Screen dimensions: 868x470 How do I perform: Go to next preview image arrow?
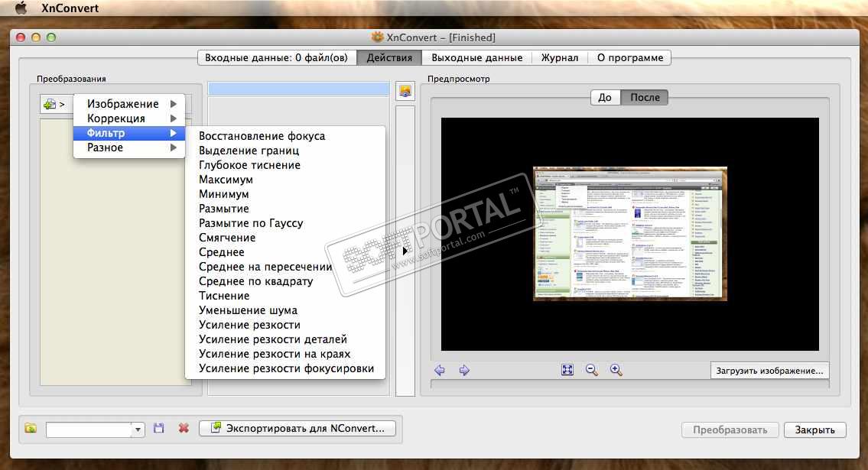click(464, 371)
